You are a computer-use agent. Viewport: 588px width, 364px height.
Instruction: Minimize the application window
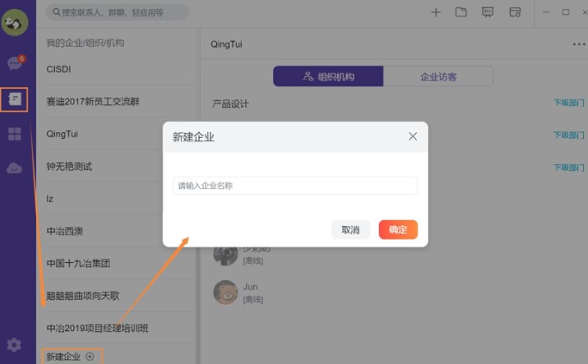[546, 12]
